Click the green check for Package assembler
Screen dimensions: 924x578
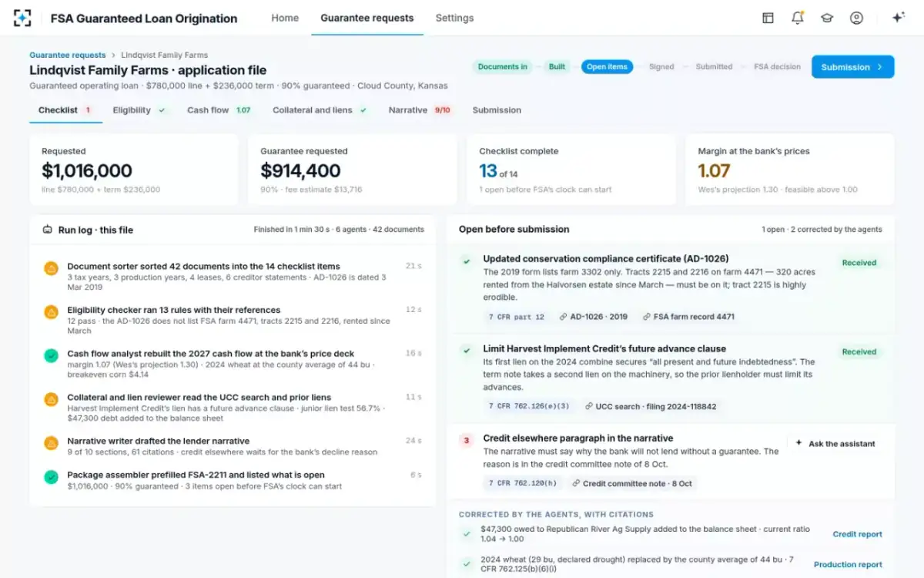(x=51, y=477)
